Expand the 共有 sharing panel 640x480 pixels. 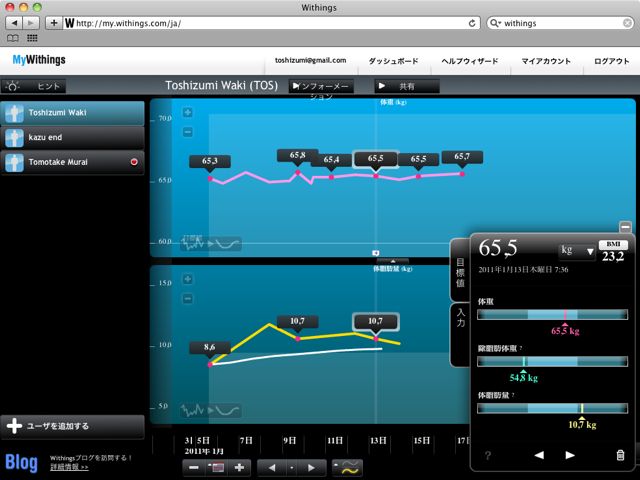(x=407, y=86)
